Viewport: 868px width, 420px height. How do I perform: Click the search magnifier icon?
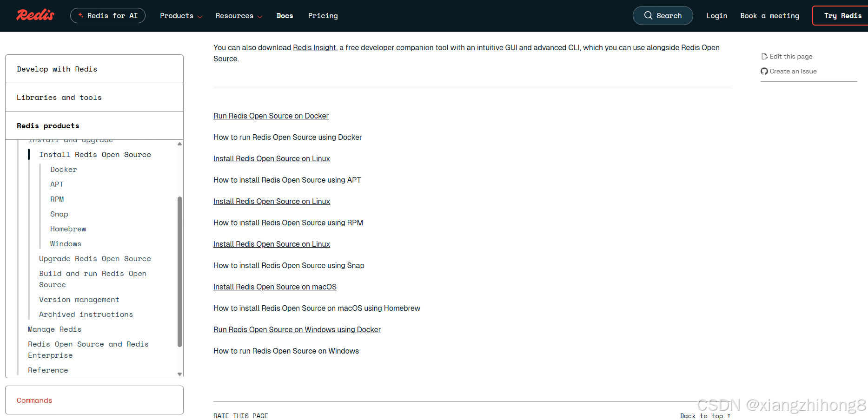click(648, 15)
